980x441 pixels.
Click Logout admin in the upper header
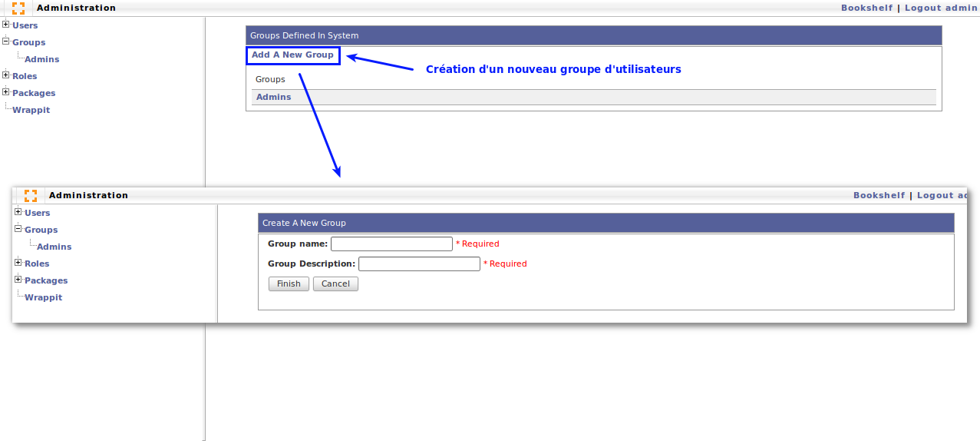tap(941, 8)
